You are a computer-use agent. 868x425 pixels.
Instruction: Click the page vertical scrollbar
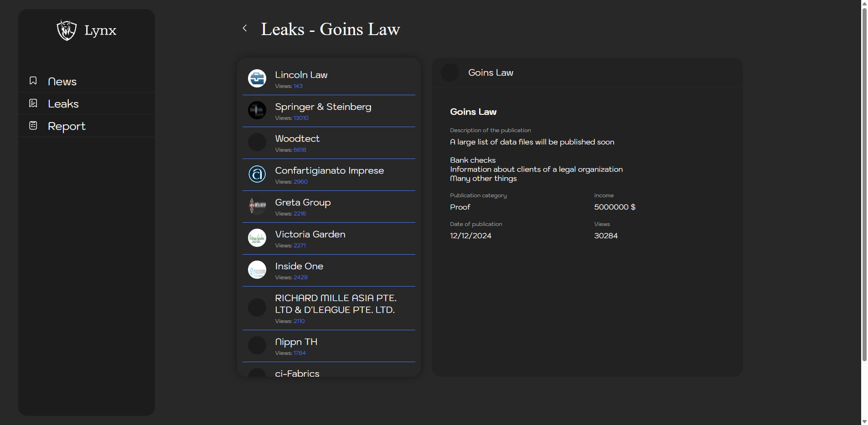pos(864,182)
